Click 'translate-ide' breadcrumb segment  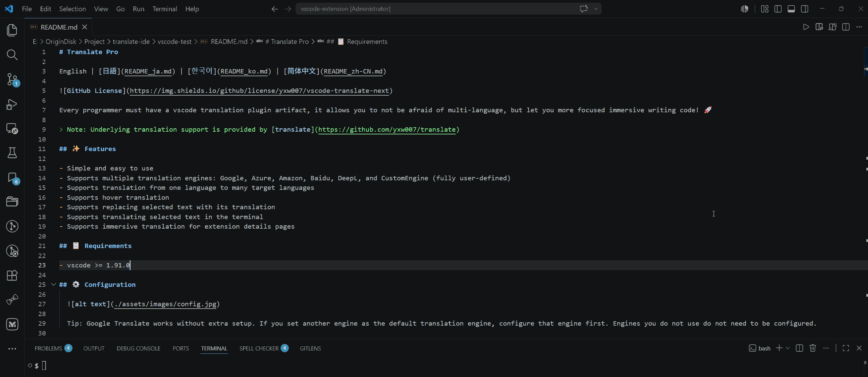[131, 42]
